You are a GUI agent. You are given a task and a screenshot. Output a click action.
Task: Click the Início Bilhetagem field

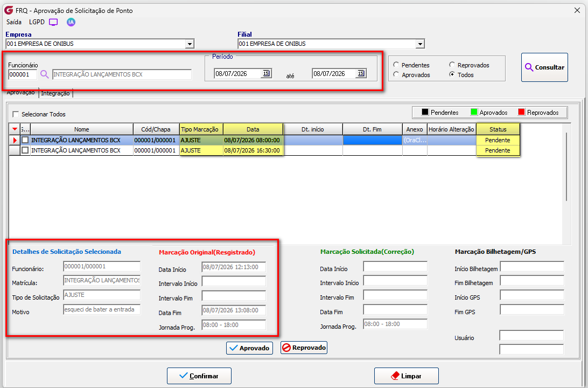click(x=532, y=266)
